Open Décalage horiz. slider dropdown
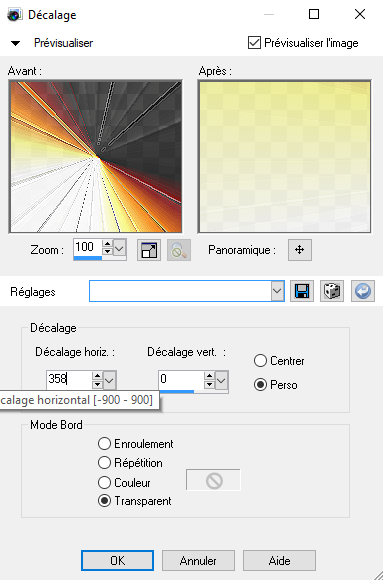This screenshot has width=383, height=580. [110, 380]
